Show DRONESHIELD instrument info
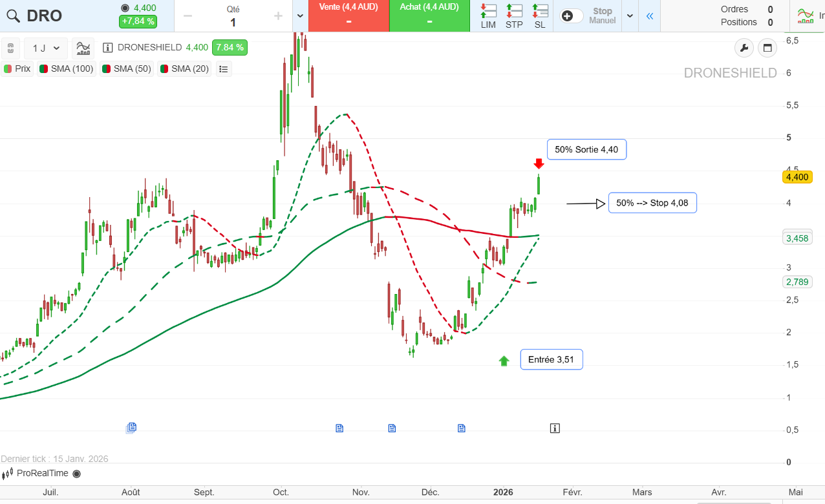This screenshot has height=504, width=825. [x=108, y=48]
